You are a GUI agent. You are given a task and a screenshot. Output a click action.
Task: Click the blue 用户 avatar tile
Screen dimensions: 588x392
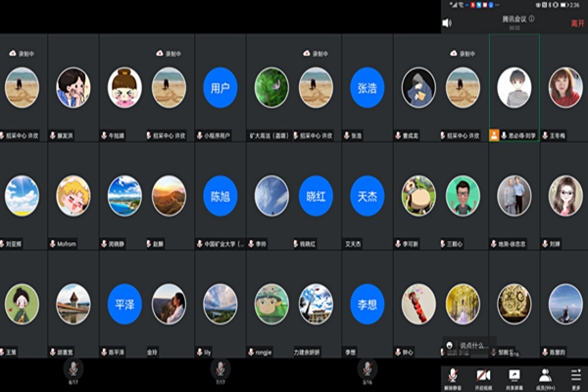pyautogui.click(x=220, y=87)
